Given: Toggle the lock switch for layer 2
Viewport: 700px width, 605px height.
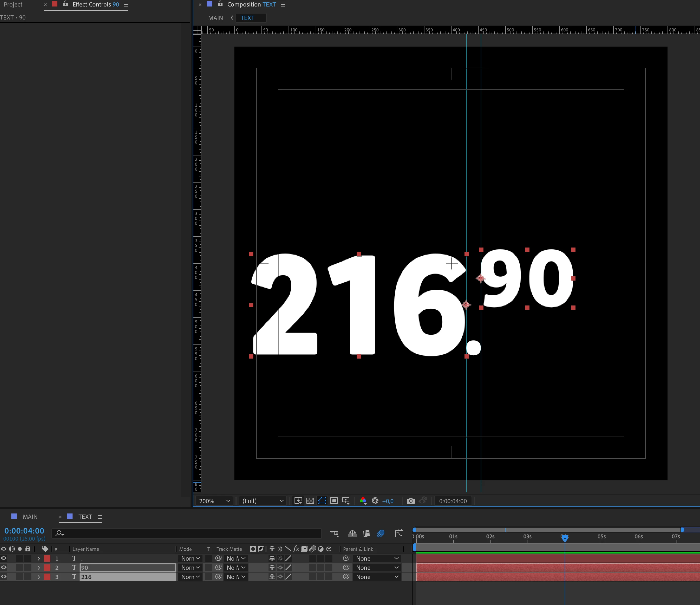Looking at the screenshot, I should click(x=28, y=567).
